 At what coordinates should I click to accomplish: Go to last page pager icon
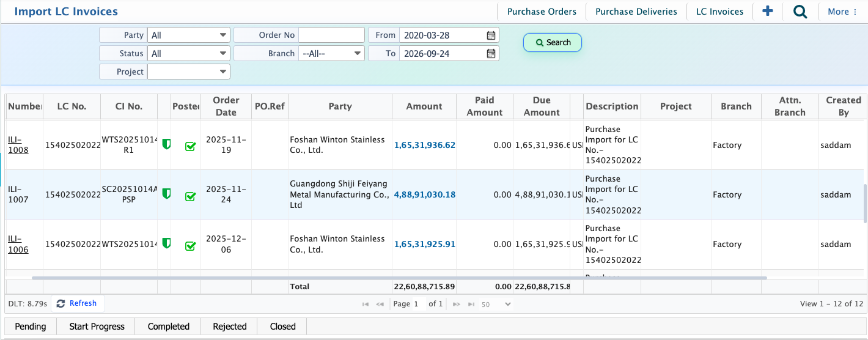coord(471,304)
